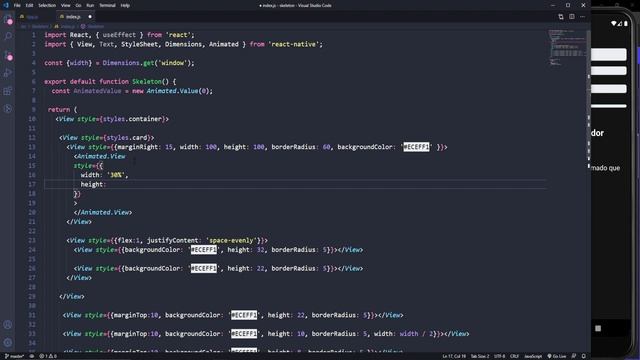
Task: Click the master branch status item
Action: [14, 356]
